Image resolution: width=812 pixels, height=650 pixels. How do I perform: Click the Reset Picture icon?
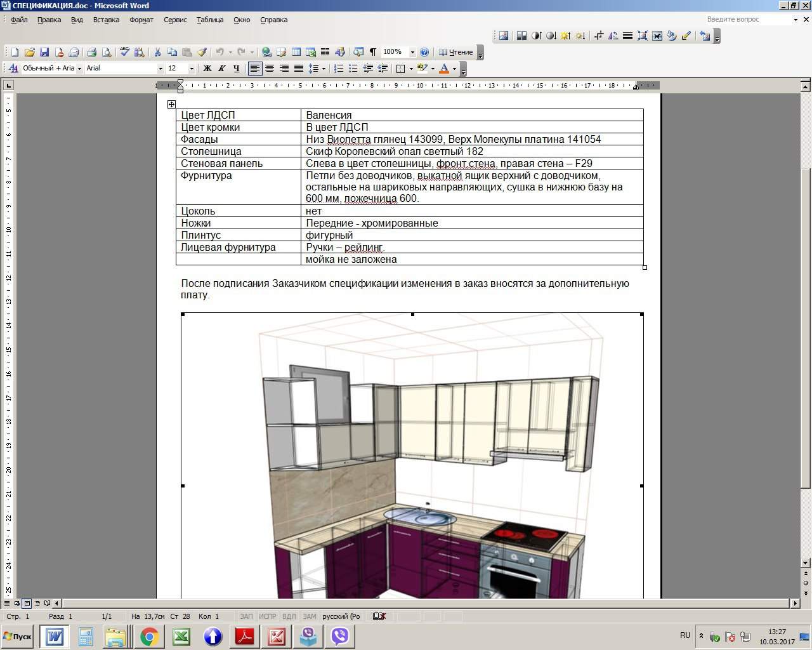tap(705, 36)
